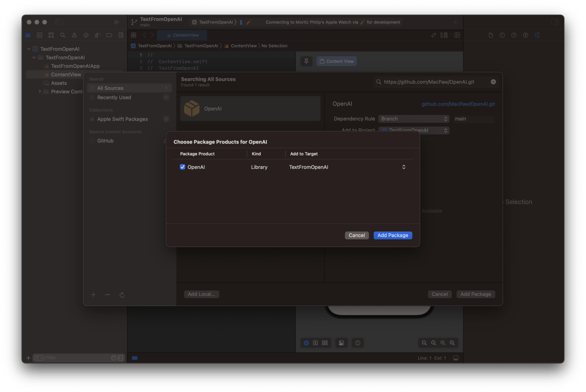Select Apple Swift Packages collection
The width and height of the screenshot is (586, 392).
tap(130, 119)
